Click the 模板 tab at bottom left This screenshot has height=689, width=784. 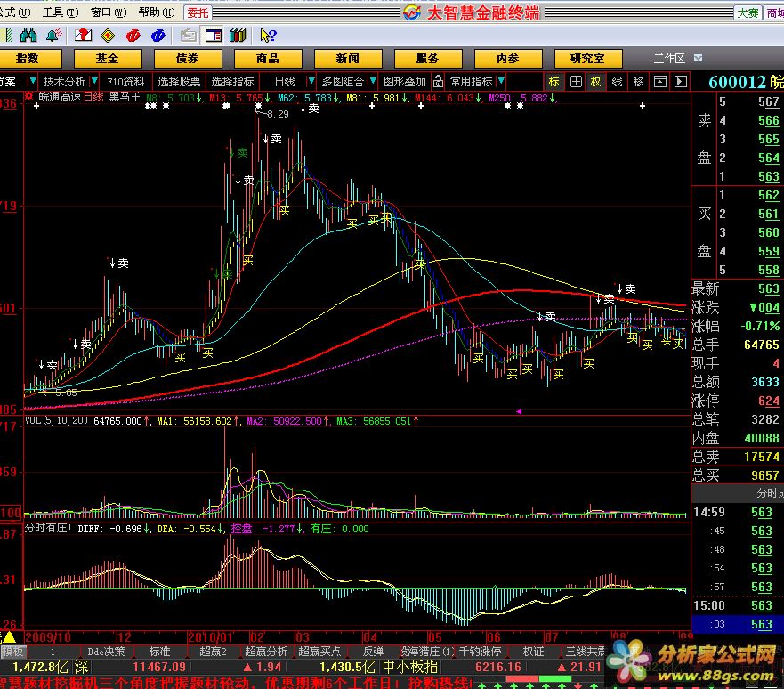[x=12, y=652]
